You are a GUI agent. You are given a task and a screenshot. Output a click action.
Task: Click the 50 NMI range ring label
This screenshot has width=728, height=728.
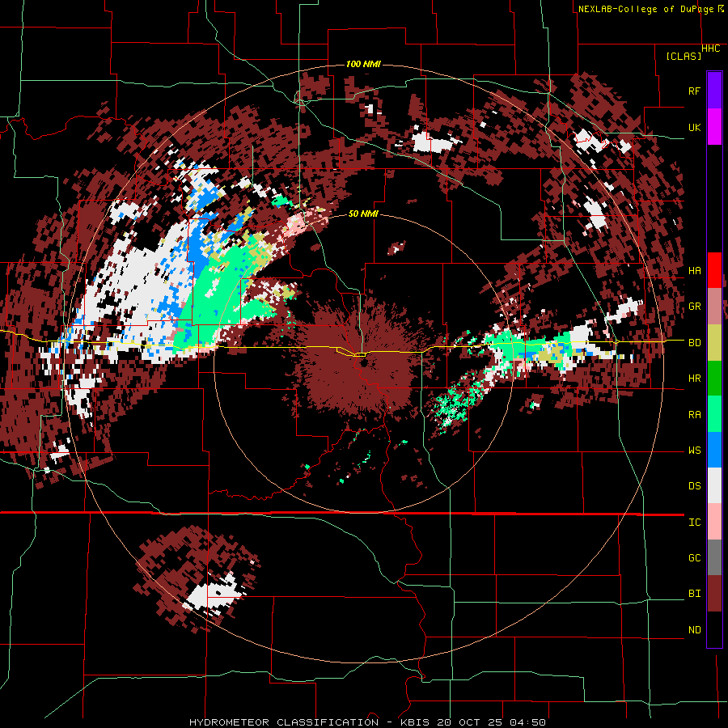click(x=363, y=214)
